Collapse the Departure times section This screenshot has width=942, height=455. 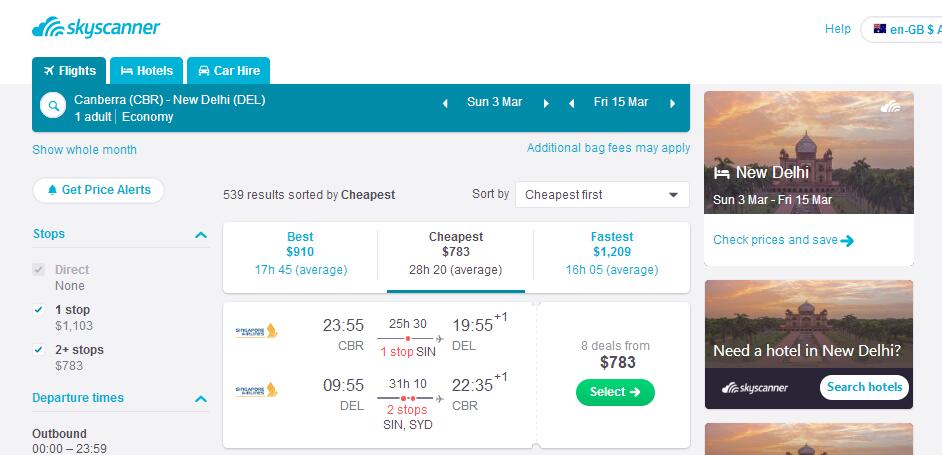coord(201,399)
